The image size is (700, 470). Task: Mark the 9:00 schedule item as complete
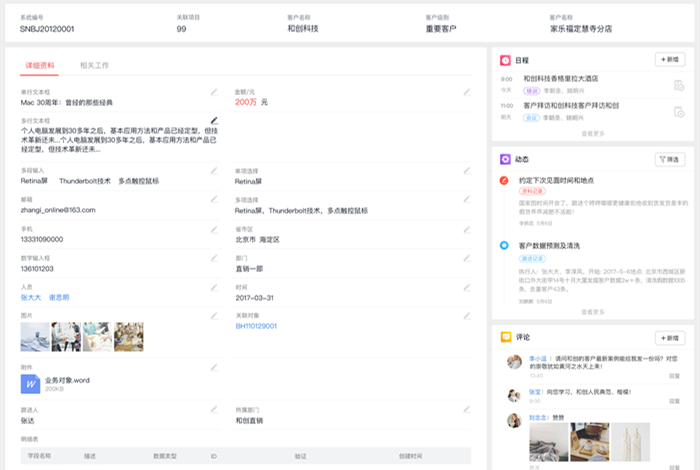point(678,85)
